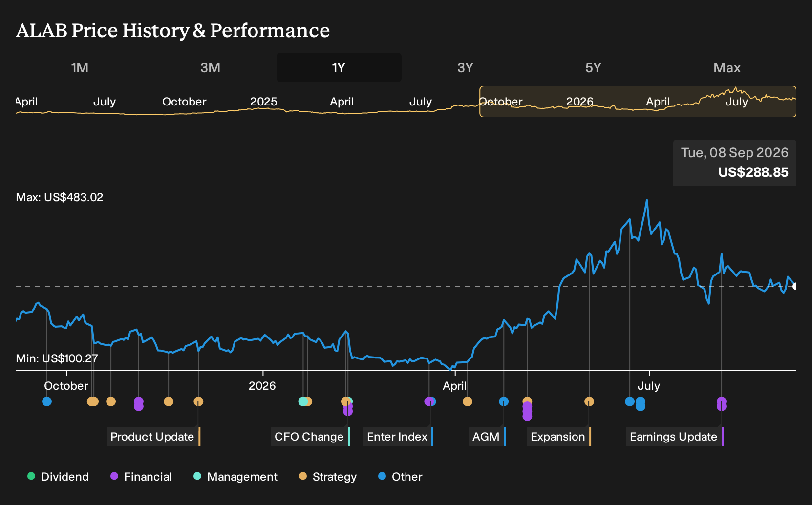Viewport: 812px width, 505px height.
Task: Open the Expansion event label
Action: tap(559, 437)
